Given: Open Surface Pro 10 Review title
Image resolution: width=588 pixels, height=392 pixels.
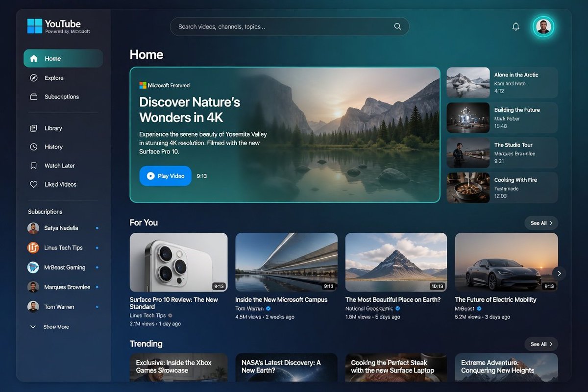Looking at the screenshot, I should [173, 303].
